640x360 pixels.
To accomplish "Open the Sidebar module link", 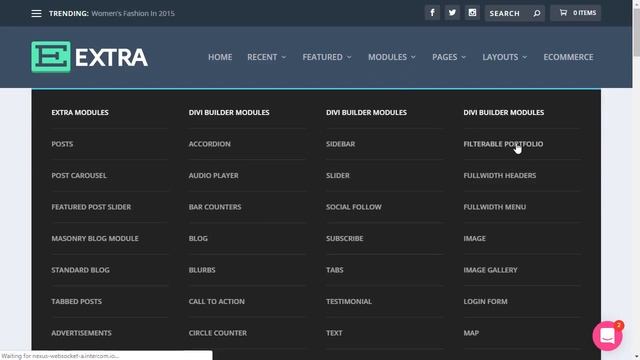I will [x=340, y=144].
